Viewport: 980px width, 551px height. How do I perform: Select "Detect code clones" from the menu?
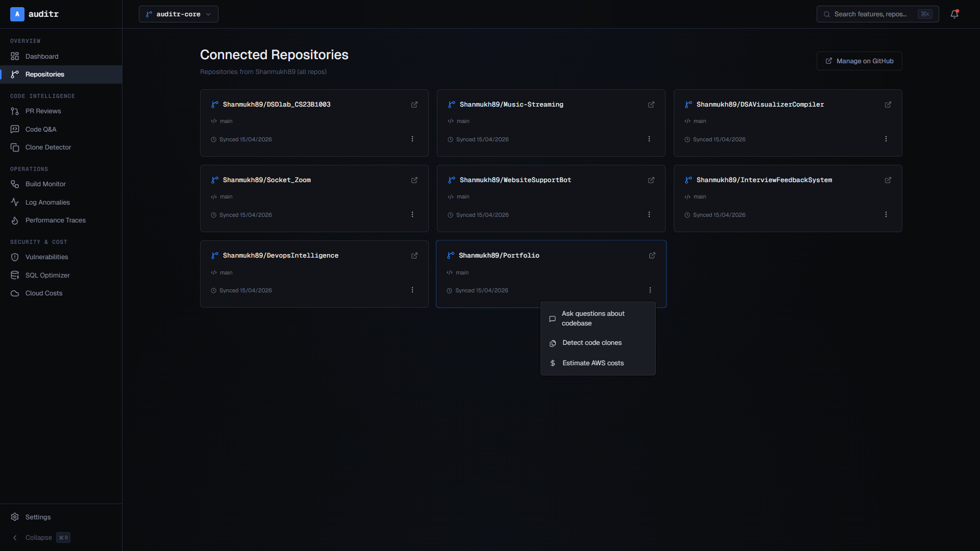click(x=592, y=342)
